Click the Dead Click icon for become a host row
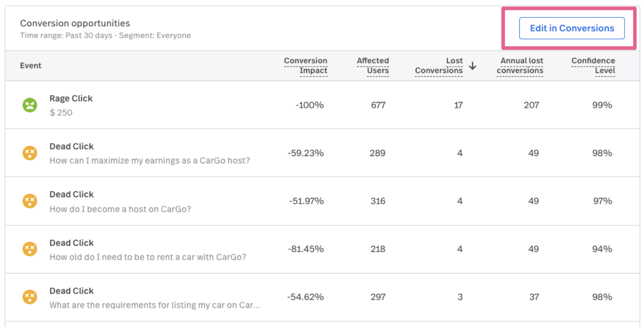Viewport: 644px width, 327px height. click(30, 201)
